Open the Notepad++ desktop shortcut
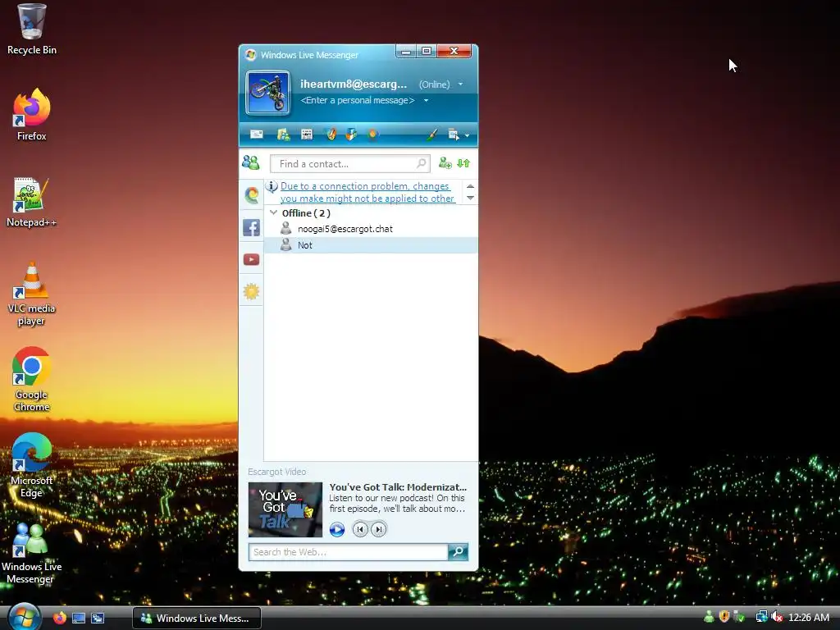 tap(32, 203)
